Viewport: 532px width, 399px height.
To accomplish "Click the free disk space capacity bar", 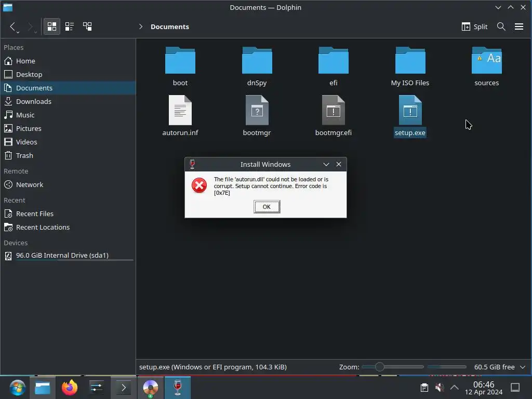I will click(x=447, y=367).
